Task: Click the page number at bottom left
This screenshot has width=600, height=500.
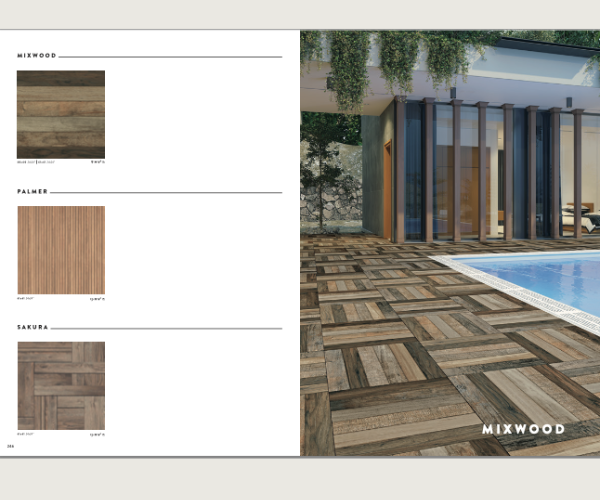Action: 10,445
